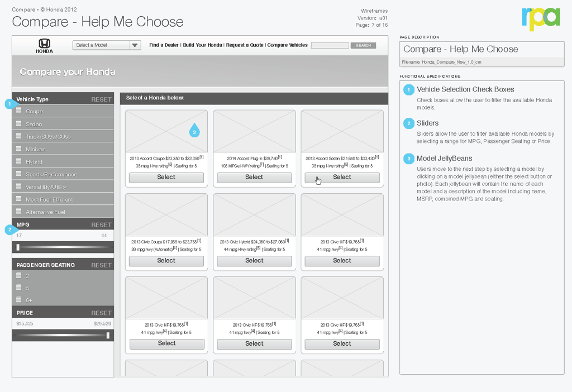Image resolution: width=572 pixels, height=392 pixels.
Task: Click the rpa logo in top corner
Action: click(x=540, y=18)
